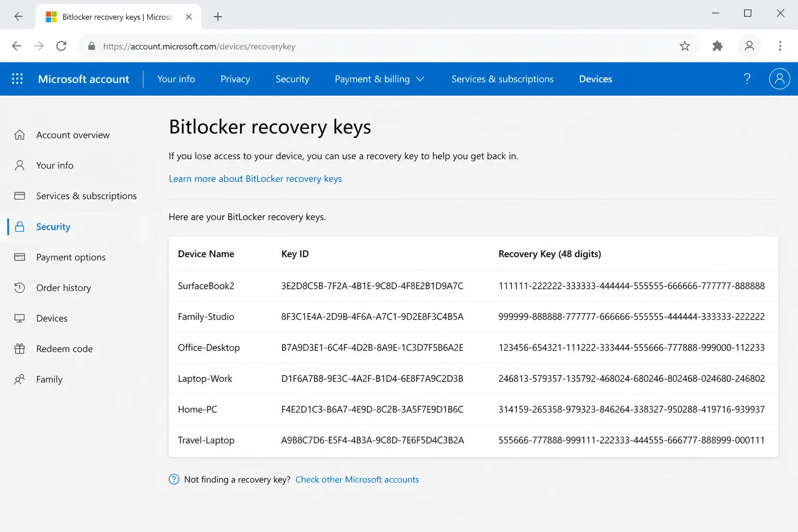Click the question icon beside Not finding a recovery key

pos(174,480)
